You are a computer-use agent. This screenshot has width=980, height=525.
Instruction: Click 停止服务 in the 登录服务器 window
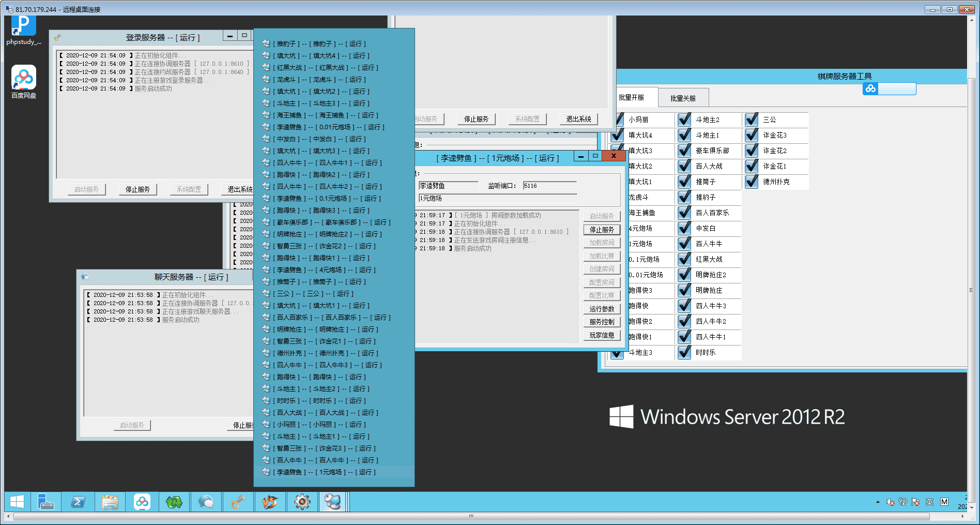tap(137, 190)
